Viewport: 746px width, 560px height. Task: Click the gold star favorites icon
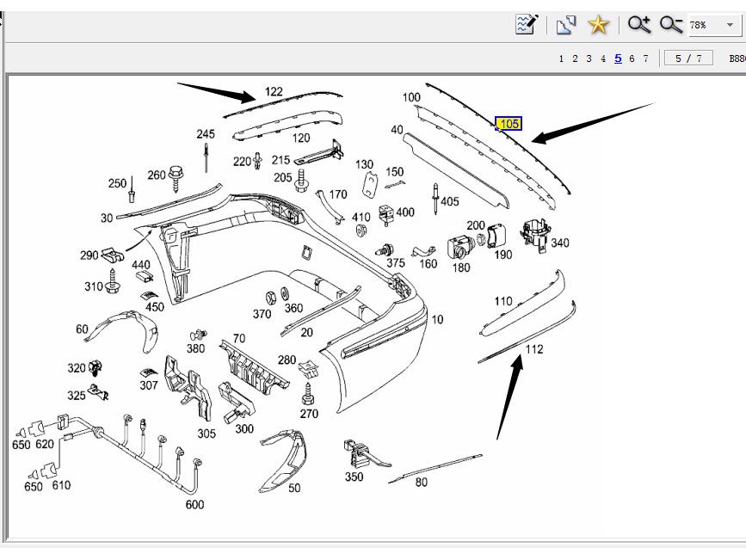pos(598,24)
